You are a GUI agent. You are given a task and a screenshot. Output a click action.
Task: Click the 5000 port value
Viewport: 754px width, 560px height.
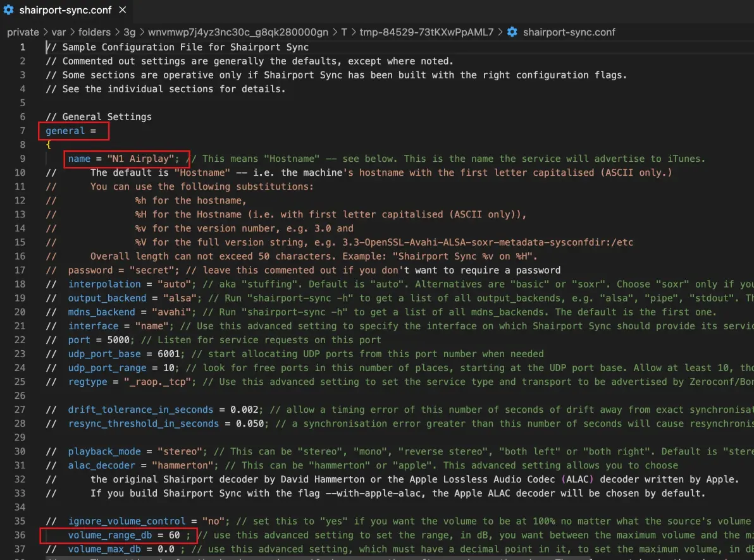pos(118,340)
